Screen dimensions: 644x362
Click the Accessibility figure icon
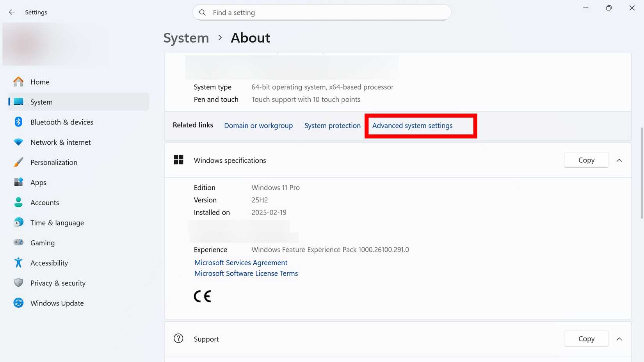tap(18, 263)
